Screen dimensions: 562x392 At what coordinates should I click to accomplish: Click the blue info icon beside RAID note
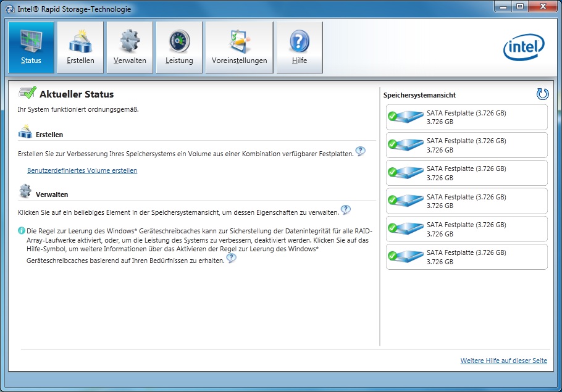click(22, 230)
